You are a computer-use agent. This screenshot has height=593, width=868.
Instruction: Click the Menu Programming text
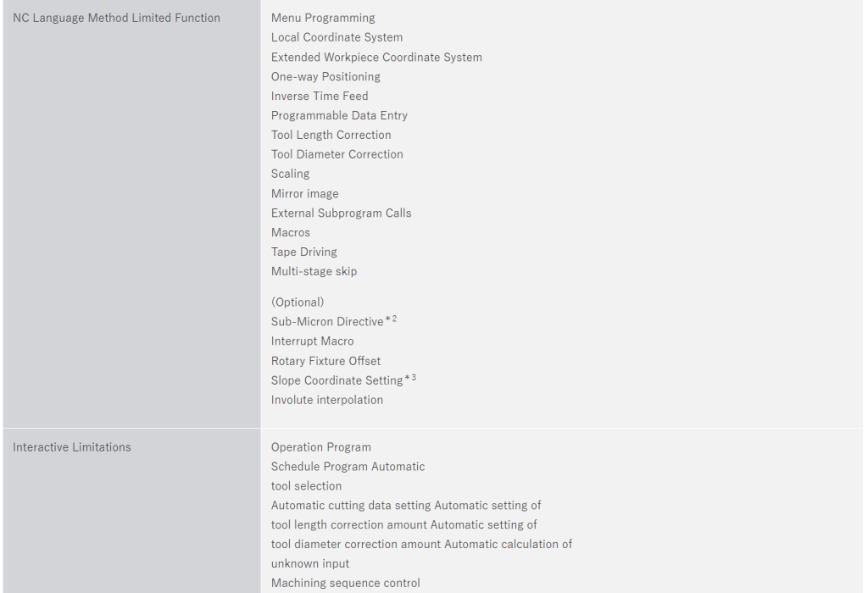coord(323,18)
